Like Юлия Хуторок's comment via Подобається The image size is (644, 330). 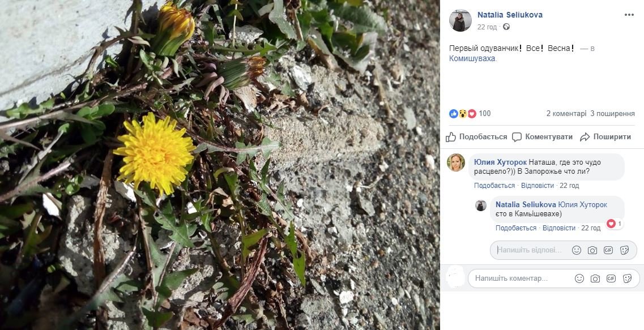494,186
